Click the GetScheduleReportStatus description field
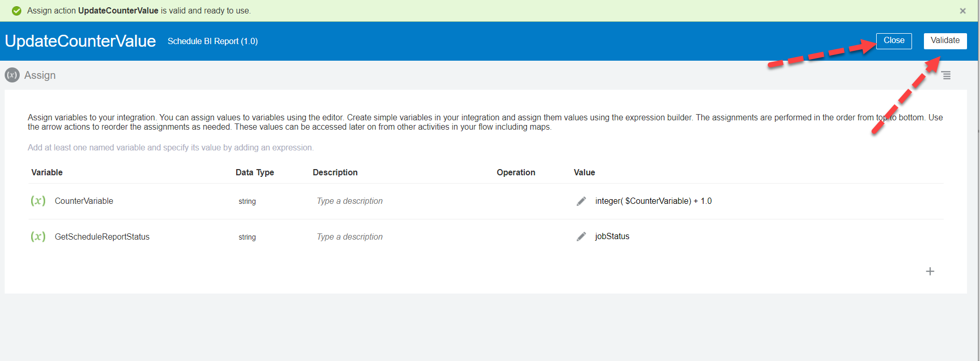 [x=349, y=237]
